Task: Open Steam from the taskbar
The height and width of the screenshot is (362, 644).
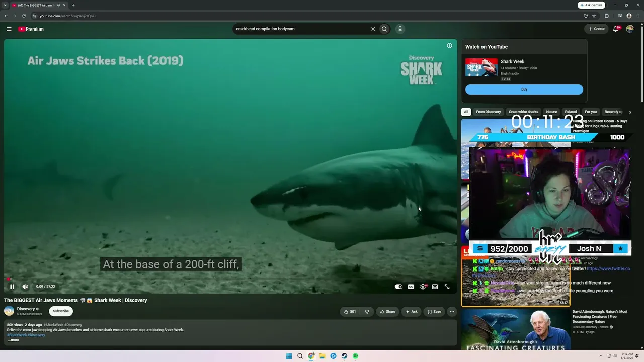Action: (344, 356)
